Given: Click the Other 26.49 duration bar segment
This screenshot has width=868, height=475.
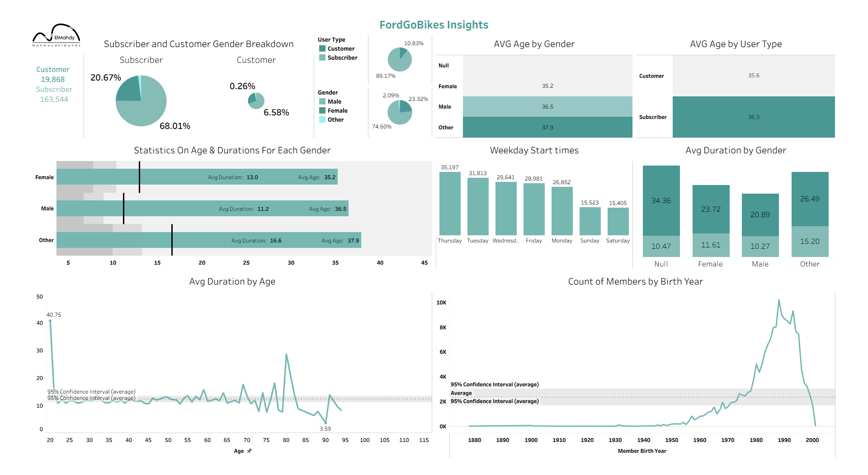Looking at the screenshot, I should point(810,199).
